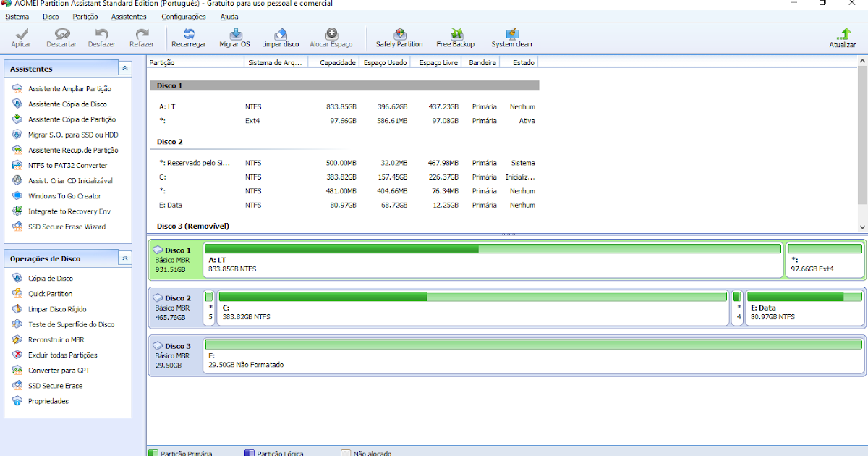Select the A: LT partition row
Screen dimensions: 868x456
pos(344,106)
